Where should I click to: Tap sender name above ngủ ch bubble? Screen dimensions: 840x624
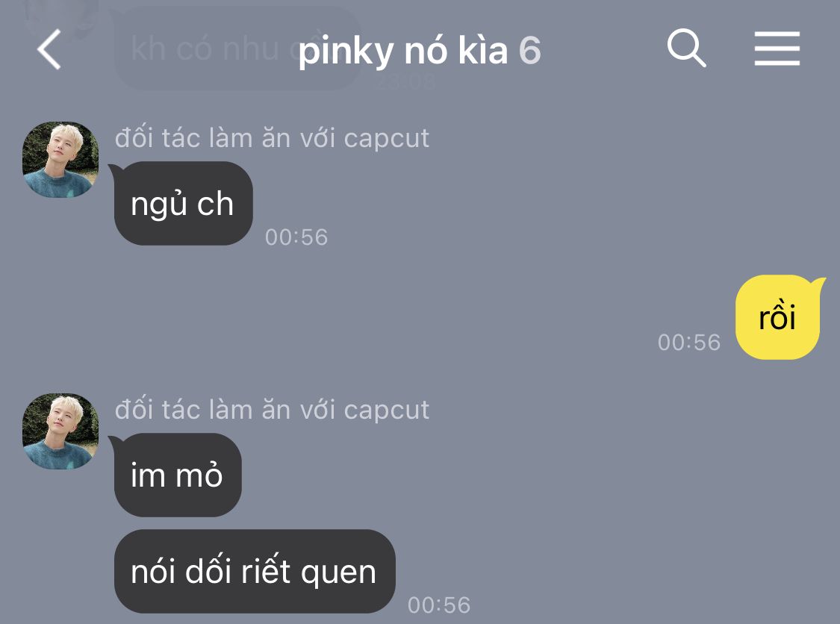272,138
